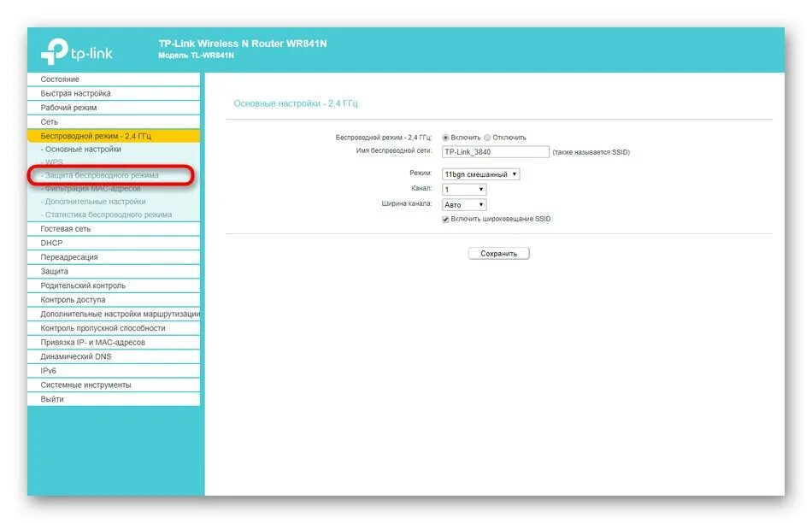Open Системные инструменты section
The image size is (812, 523).
coord(114,385)
